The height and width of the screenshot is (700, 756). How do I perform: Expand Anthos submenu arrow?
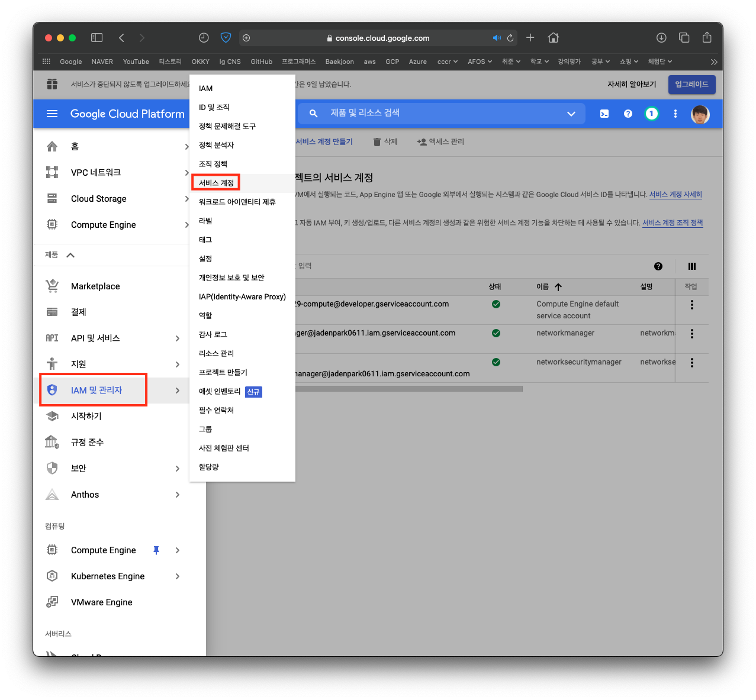pyautogui.click(x=178, y=495)
